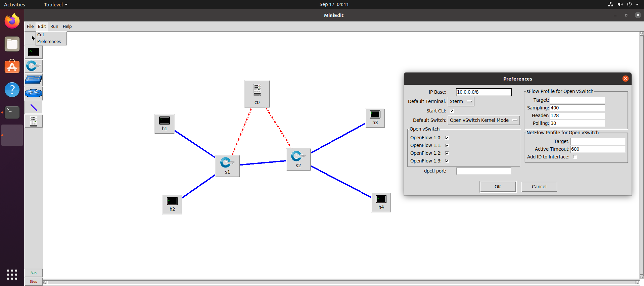Image resolution: width=644 pixels, height=286 pixels.
Task: Select the Legacy Router tool
Action: (34, 93)
